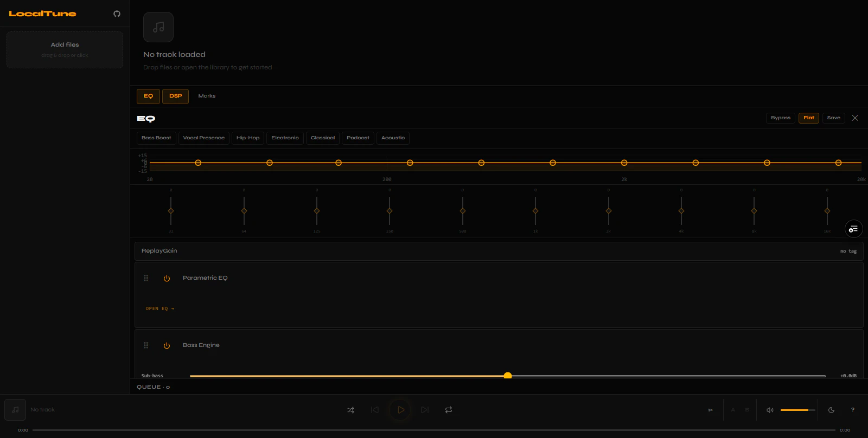Click the 250 Hz band gain slider
Screen dimensions: 868x438
(390, 211)
